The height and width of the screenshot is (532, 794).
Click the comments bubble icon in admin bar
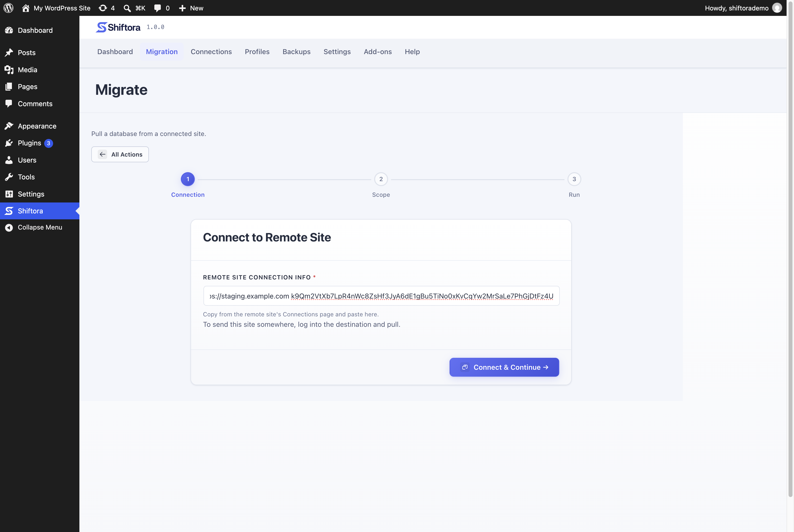[157, 8]
